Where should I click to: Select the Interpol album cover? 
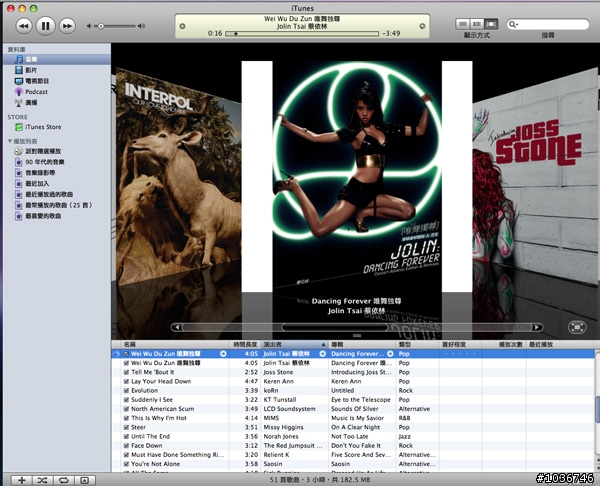click(178, 176)
